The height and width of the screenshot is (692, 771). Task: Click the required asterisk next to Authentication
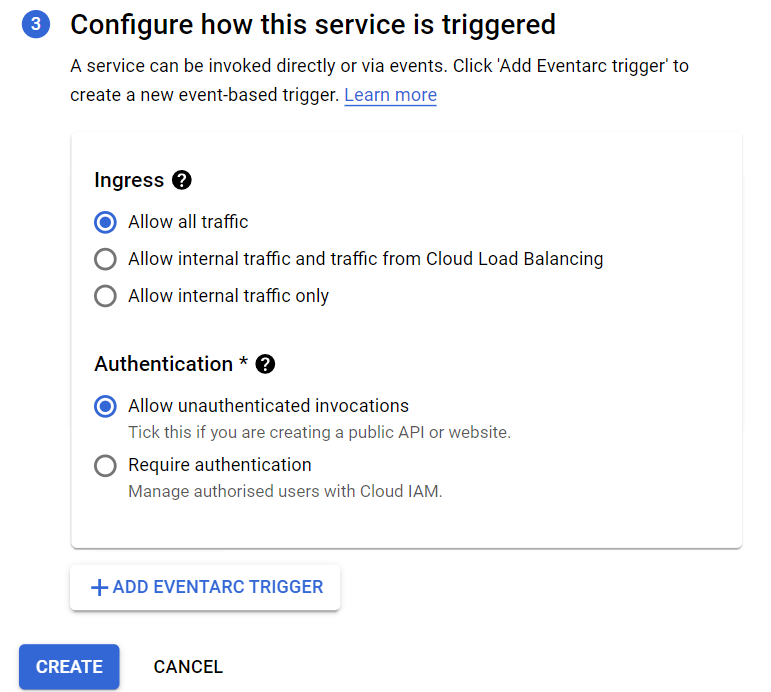[x=243, y=364]
